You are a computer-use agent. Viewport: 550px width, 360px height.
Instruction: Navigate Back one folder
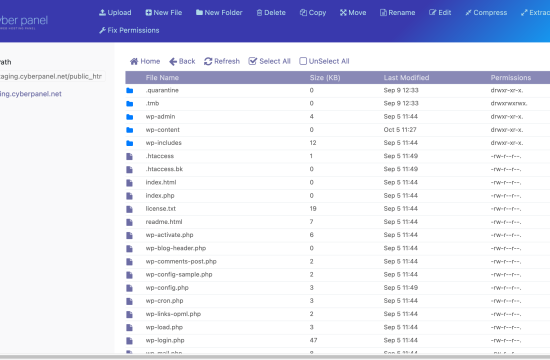point(182,61)
